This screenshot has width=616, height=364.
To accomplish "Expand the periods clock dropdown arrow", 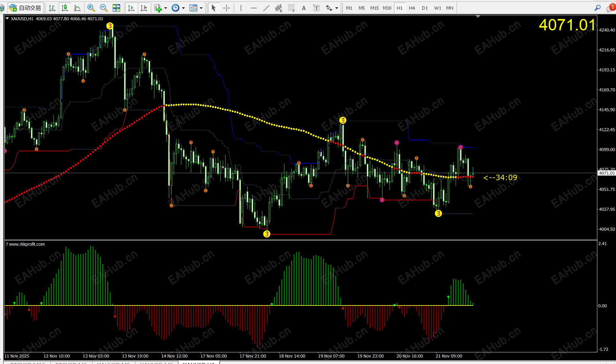I will pyautogui.click(x=184, y=8).
